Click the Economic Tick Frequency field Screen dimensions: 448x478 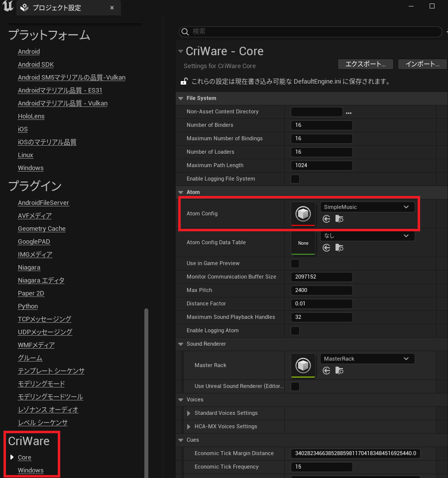tap(322, 467)
